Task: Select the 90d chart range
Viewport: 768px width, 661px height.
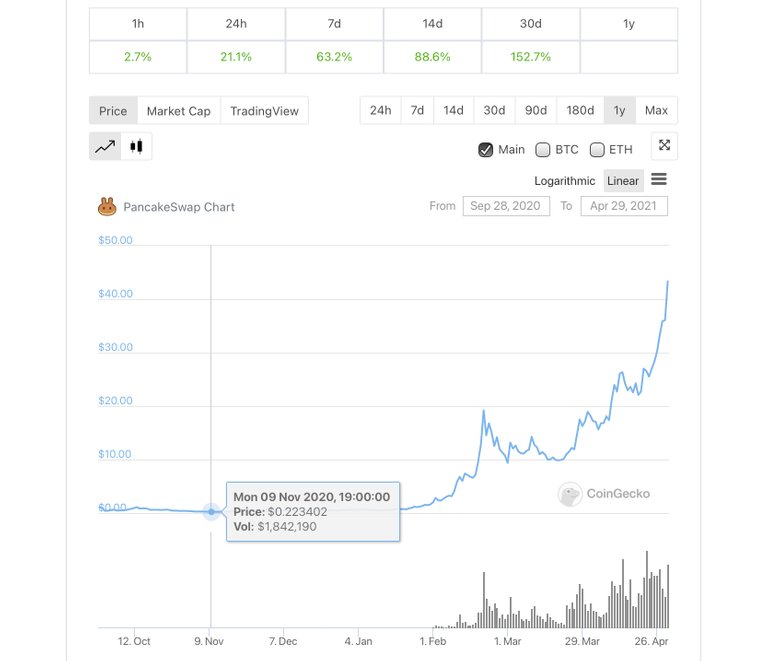Action: [536, 110]
